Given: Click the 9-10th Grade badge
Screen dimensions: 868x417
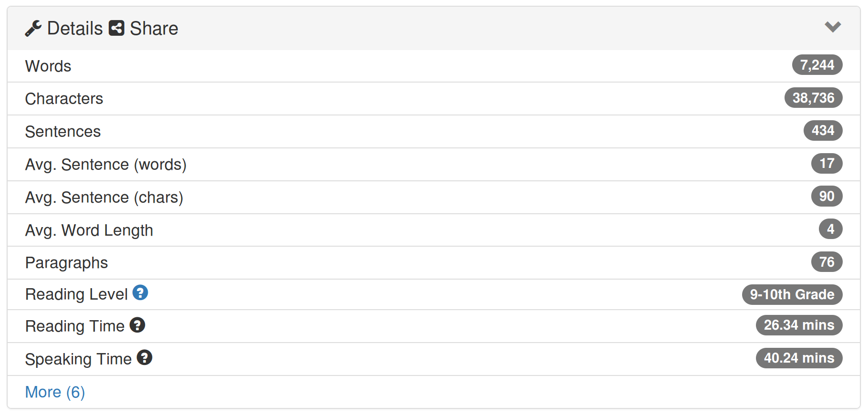Looking at the screenshot, I should 792,294.
